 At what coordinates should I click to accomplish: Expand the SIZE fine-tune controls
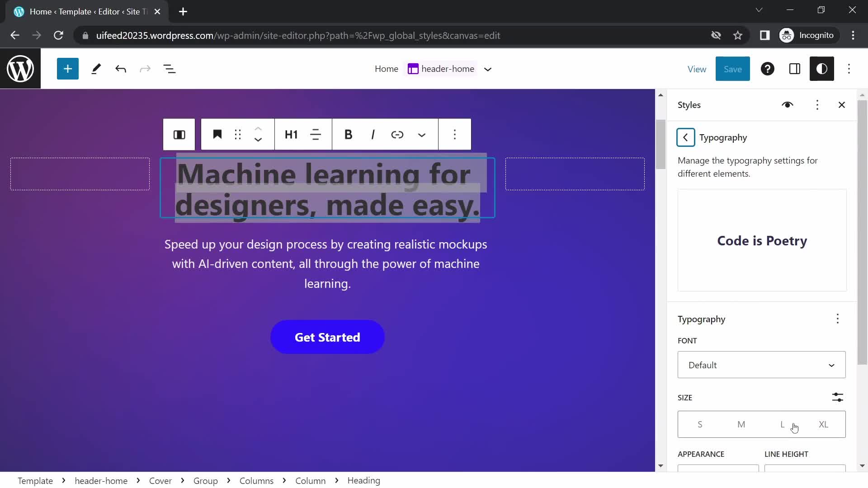click(x=838, y=398)
